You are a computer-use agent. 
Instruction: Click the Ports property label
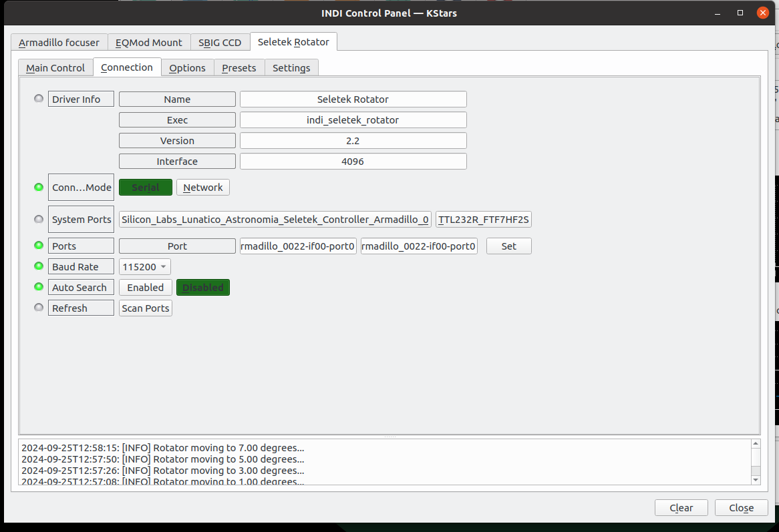[x=81, y=246]
